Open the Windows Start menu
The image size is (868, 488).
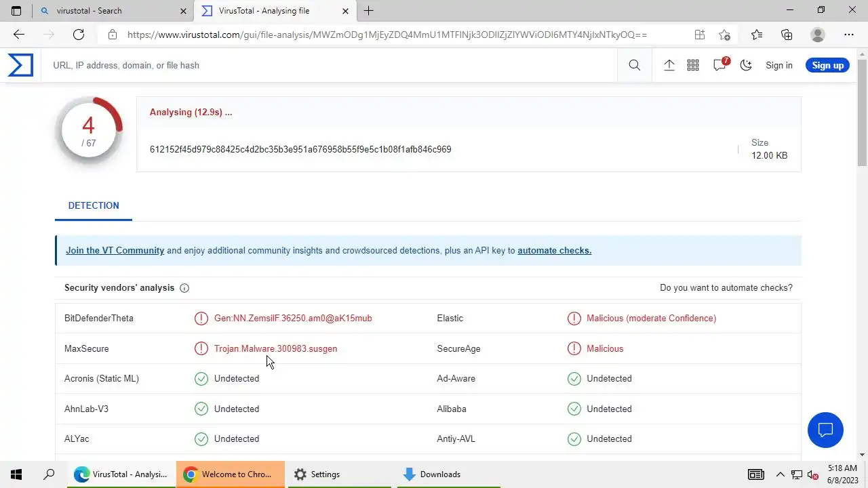coord(16,474)
